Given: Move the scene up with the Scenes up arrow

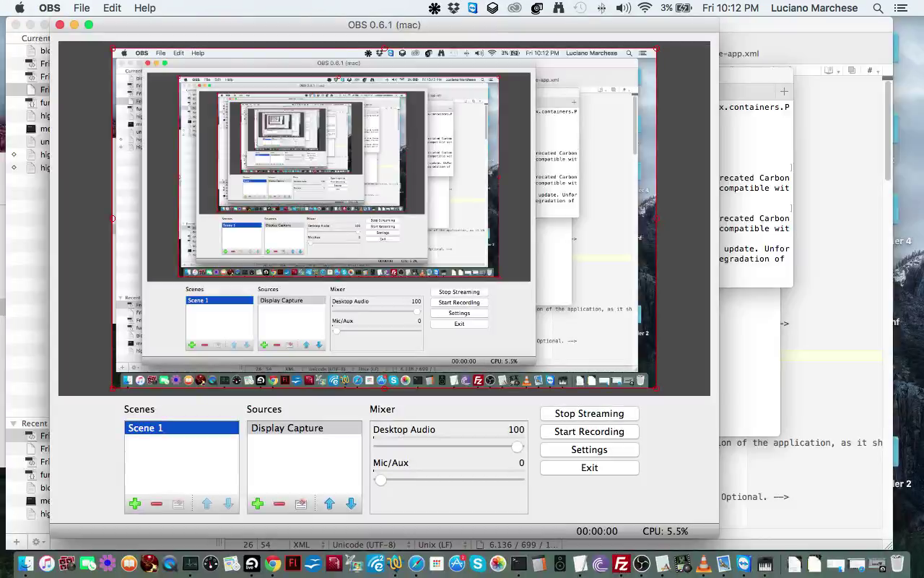Looking at the screenshot, I should 207,504.
